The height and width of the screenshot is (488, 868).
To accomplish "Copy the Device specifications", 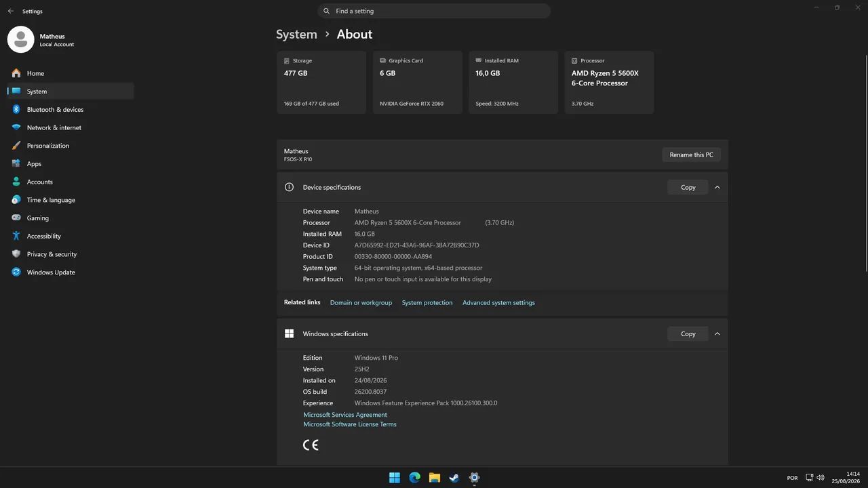I will [x=688, y=187].
